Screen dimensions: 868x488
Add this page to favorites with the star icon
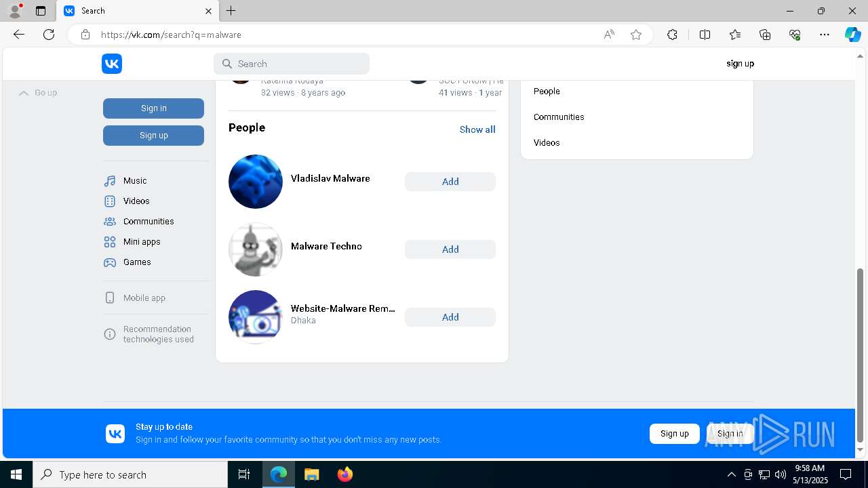(636, 35)
